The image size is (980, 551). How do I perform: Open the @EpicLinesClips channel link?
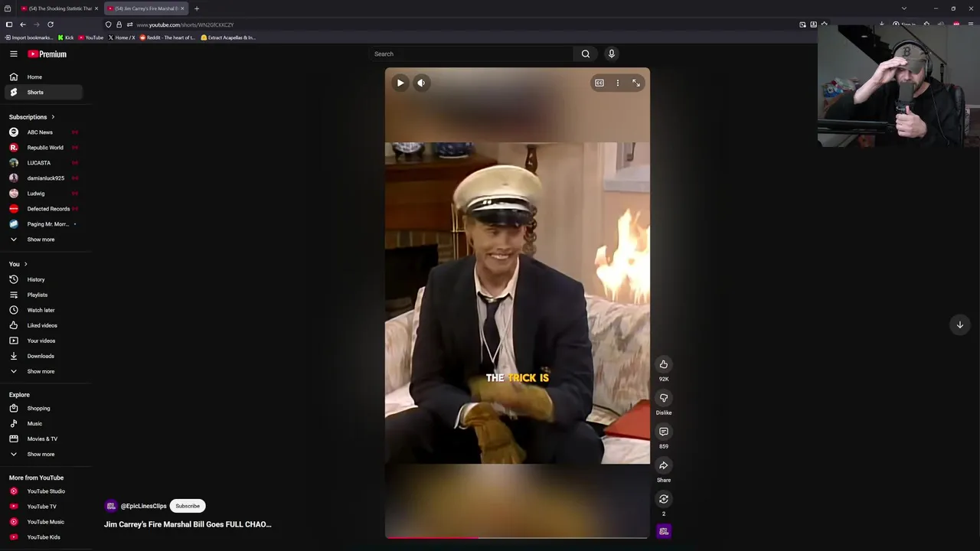point(143,506)
